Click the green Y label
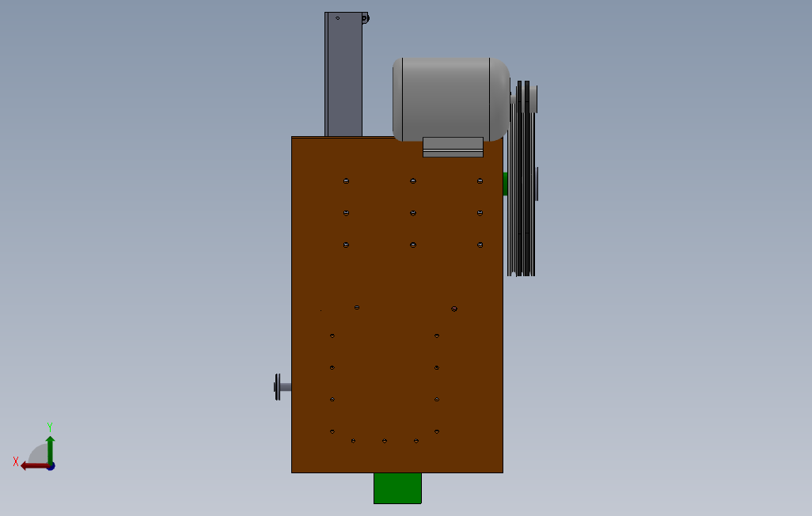Image resolution: width=812 pixels, height=516 pixels. click(x=50, y=427)
